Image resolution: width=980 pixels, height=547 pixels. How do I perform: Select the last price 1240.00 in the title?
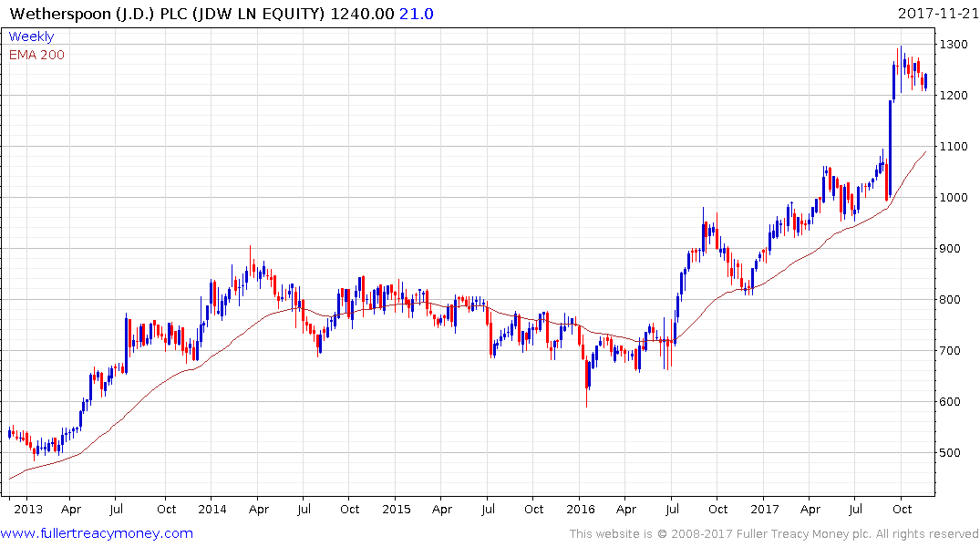point(362,14)
